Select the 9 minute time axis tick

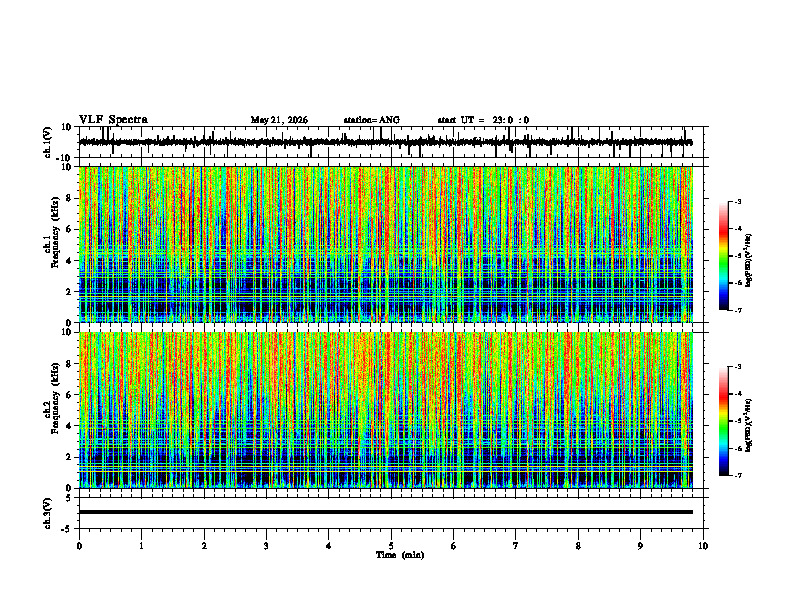pyautogui.click(x=640, y=546)
